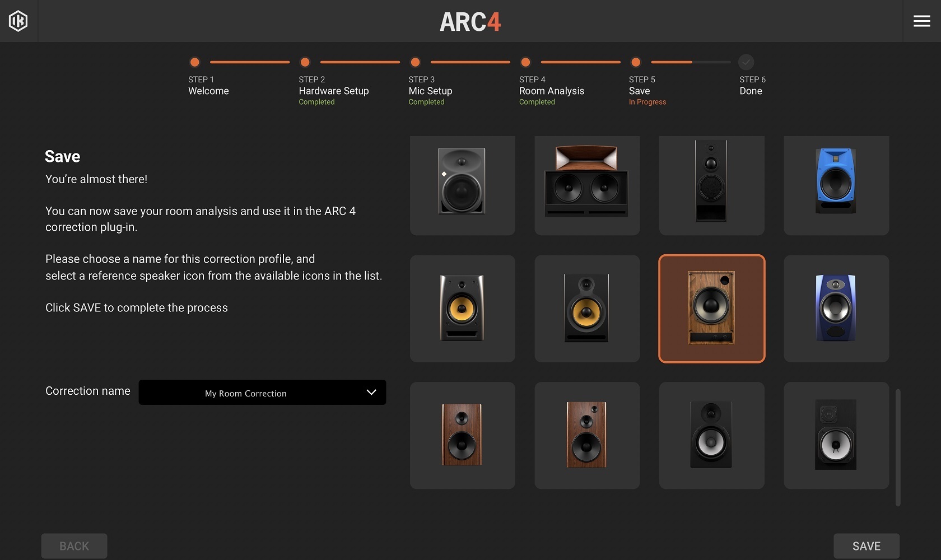Click the Step 5 Save progress marker
The image size is (941, 560).
(636, 62)
